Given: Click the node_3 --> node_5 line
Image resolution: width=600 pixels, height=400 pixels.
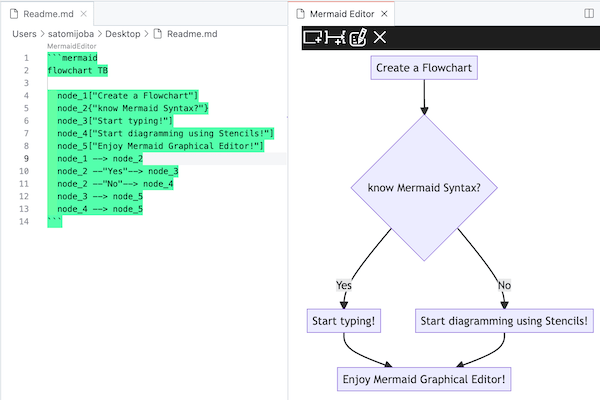Looking at the screenshot, I should pos(100,196).
